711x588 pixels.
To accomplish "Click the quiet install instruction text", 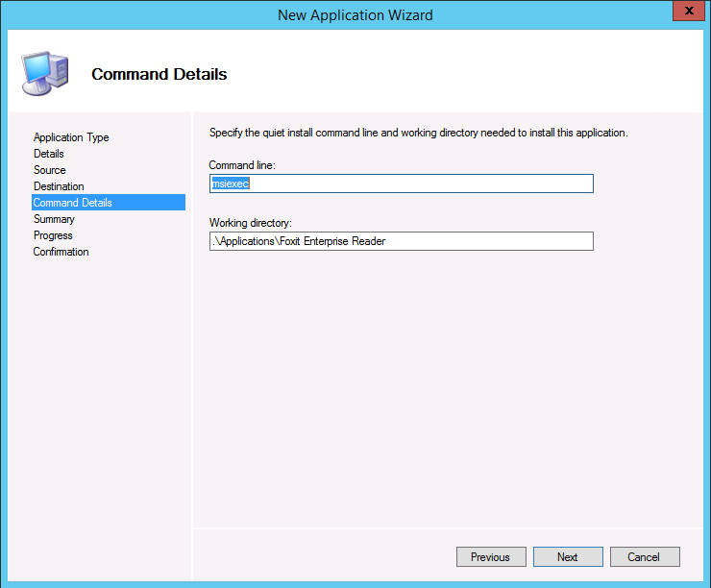I will pyautogui.click(x=418, y=133).
